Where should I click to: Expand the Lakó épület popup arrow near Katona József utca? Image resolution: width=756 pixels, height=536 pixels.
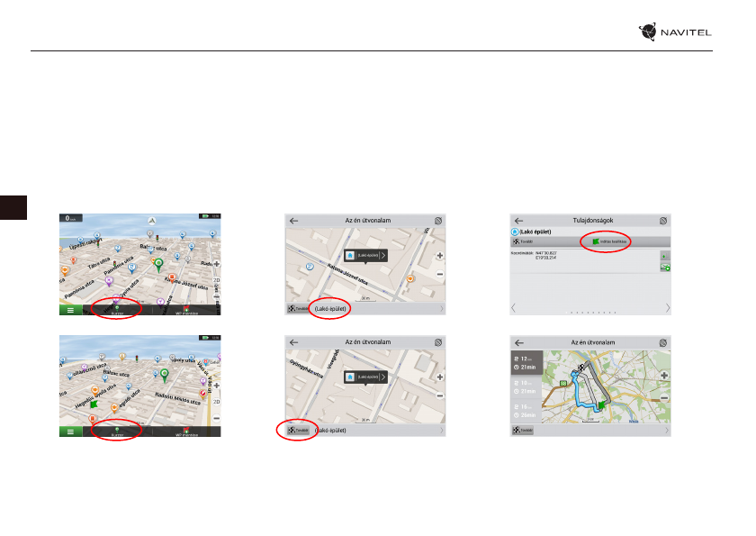[x=383, y=256]
